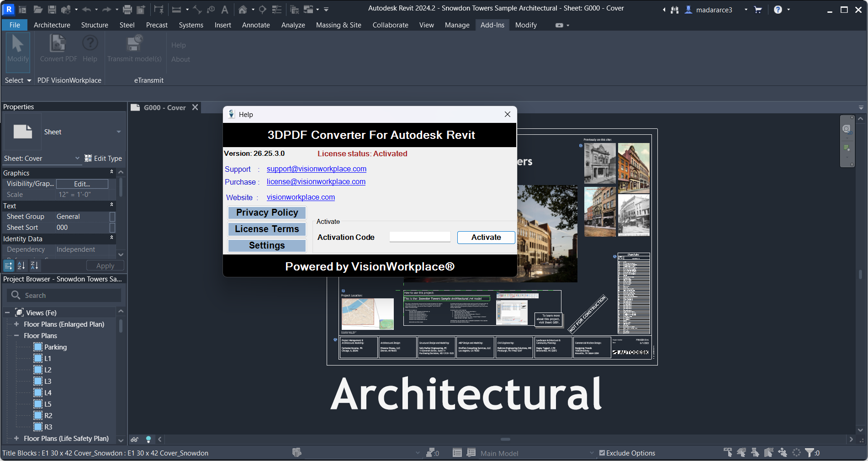Click the Select Links icon in the status bar

pyautogui.click(x=728, y=453)
